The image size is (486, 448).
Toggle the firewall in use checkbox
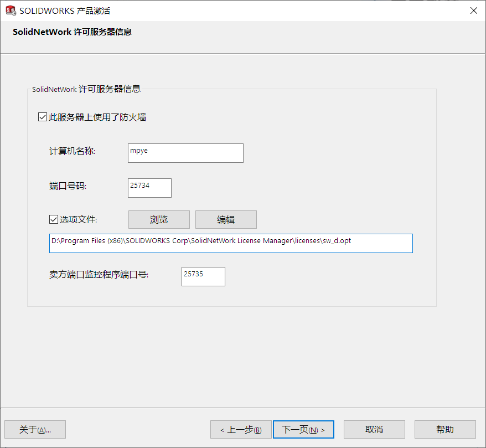[43, 117]
